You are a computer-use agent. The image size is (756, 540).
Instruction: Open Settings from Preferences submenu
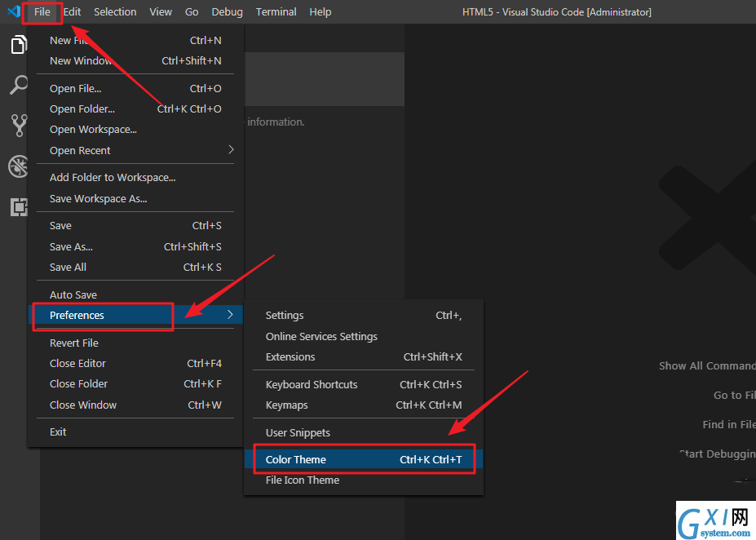[x=364, y=316]
